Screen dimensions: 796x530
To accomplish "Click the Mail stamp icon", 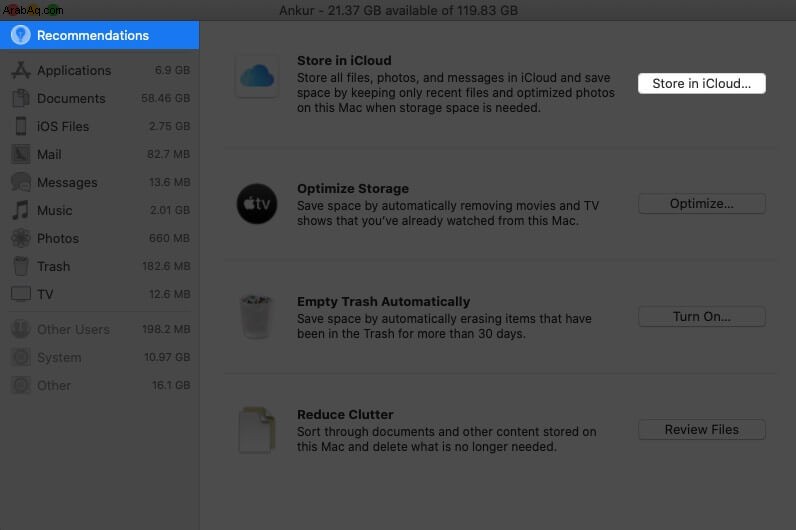I will [21, 154].
